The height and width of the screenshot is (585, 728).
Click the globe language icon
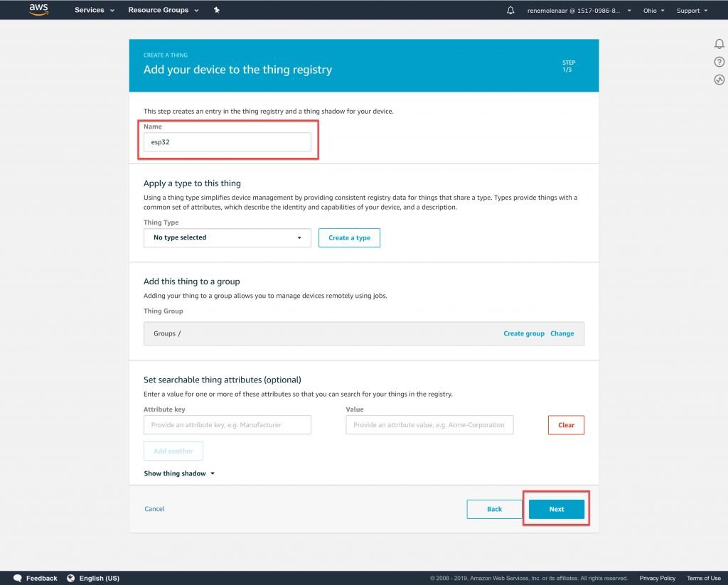point(71,578)
